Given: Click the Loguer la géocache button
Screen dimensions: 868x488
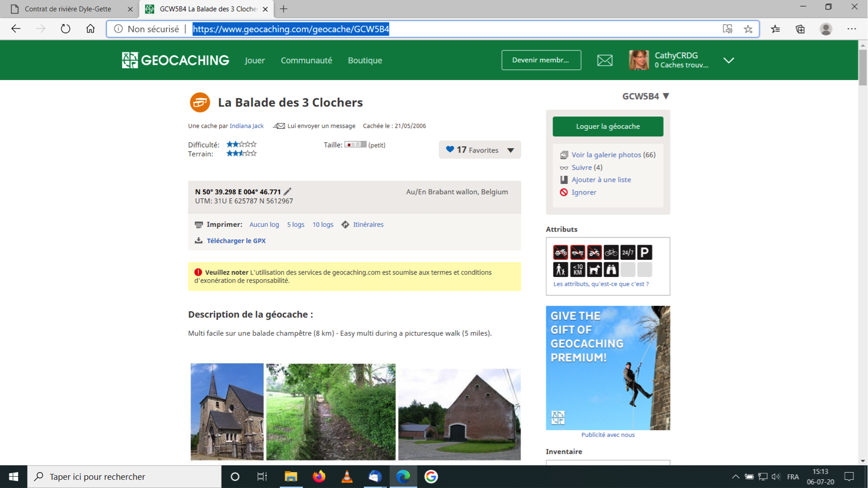Looking at the screenshot, I should tap(607, 126).
